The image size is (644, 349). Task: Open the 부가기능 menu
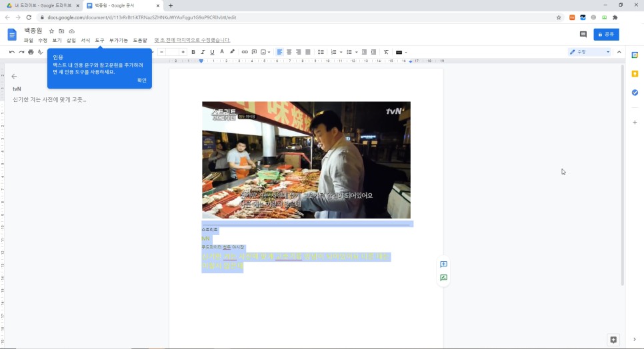pyautogui.click(x=118, y=40)
